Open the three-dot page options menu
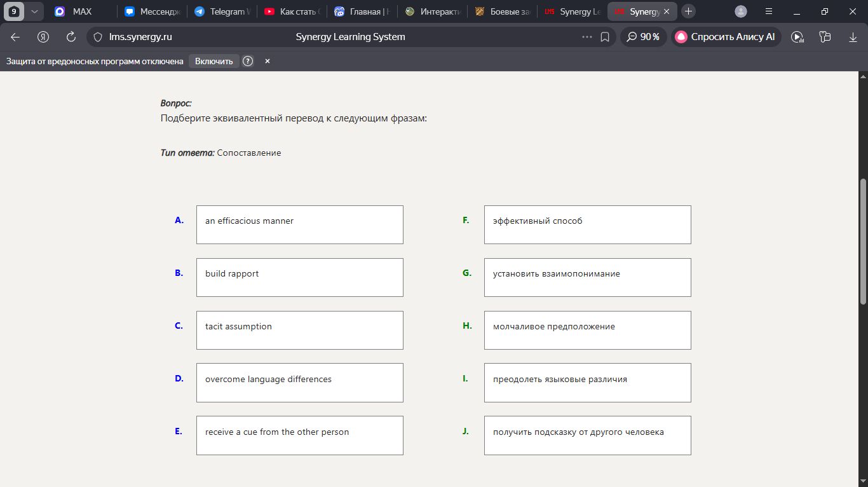Image resolution: width=868 pixels, height=487 pixels. point(587,37)
